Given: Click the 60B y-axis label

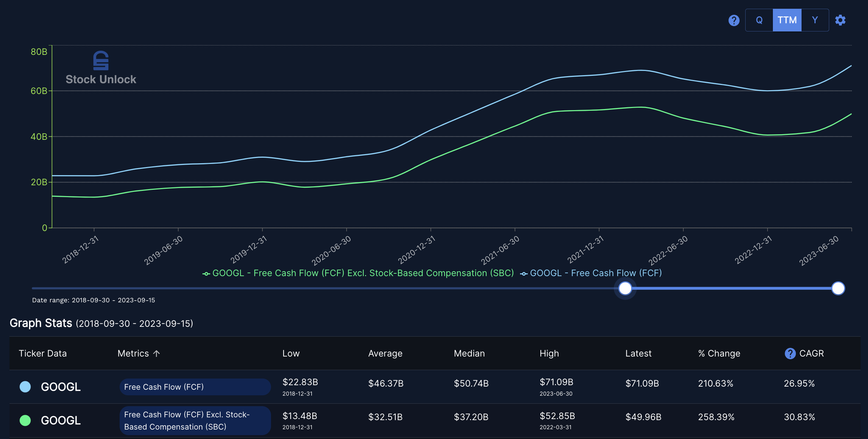Looking at the screenshot, I should click(x=39, y=91).
